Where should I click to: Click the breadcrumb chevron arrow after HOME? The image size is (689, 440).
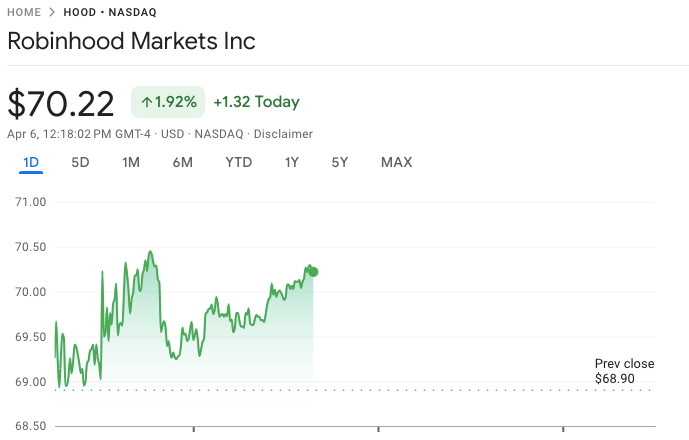[x=52, y=12]
